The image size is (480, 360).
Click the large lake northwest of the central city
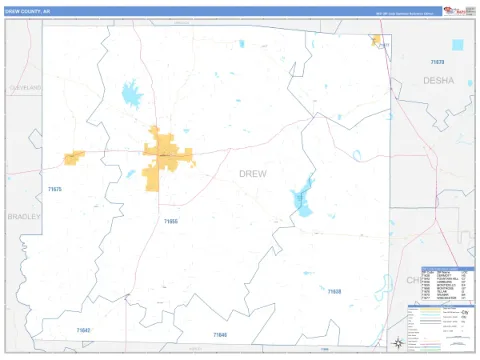point(132,94)
